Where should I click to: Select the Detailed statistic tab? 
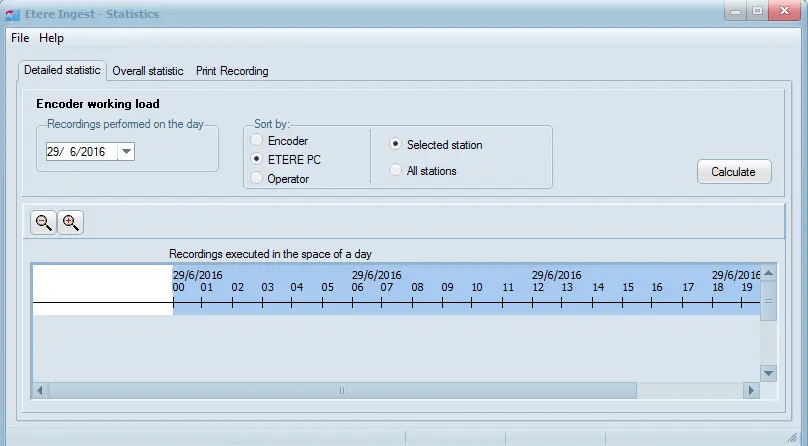[x=62, y=70]
